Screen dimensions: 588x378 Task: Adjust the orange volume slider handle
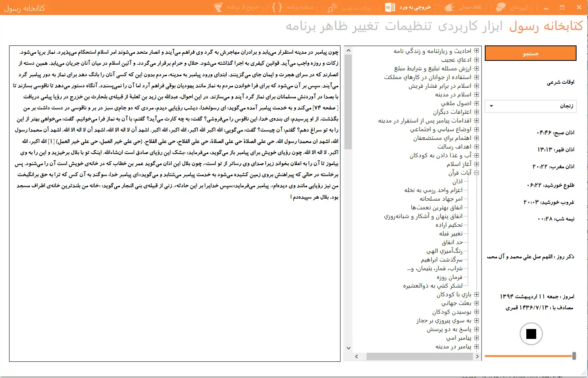[574, 356]
